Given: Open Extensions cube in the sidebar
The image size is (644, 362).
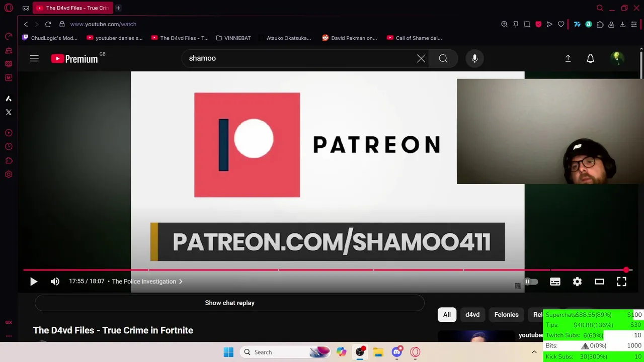Looking at the screenshot, I should tap(9, 160).
